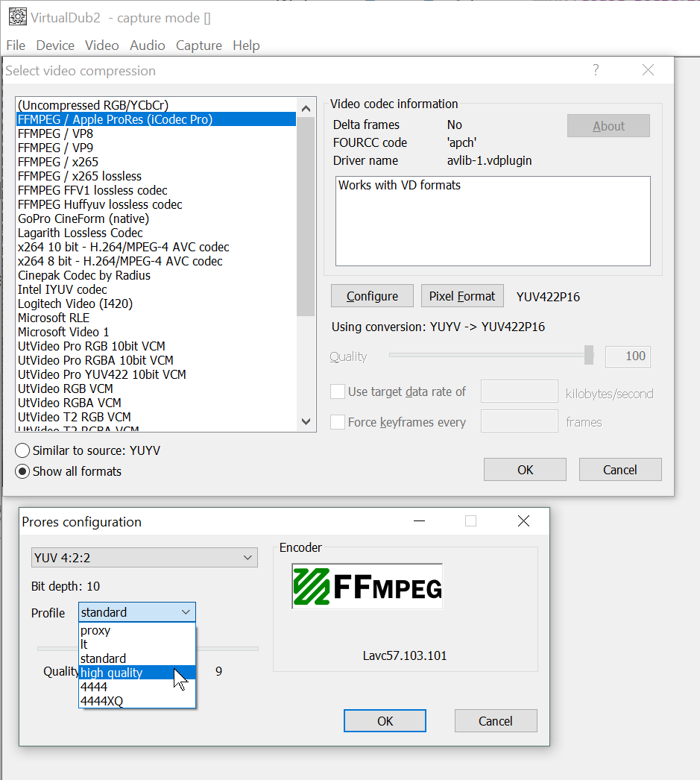Viewport: 700px width, 780px height.
Task: Select the Show all formats radio
Action: pos(22,471)
